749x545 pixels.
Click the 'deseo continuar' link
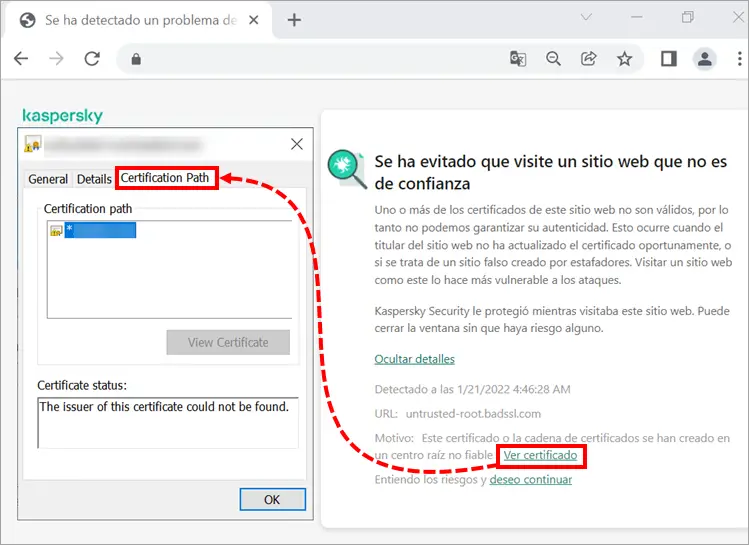(x=530, y=480)
